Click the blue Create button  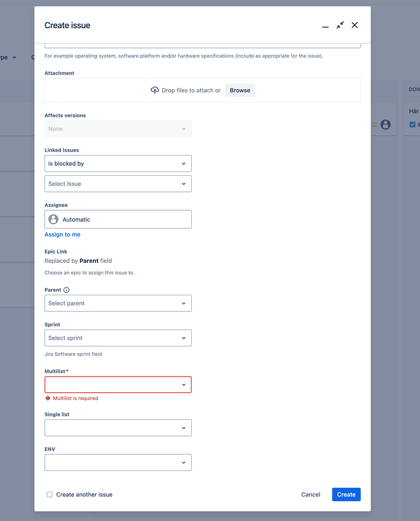[x=347, y=494]
